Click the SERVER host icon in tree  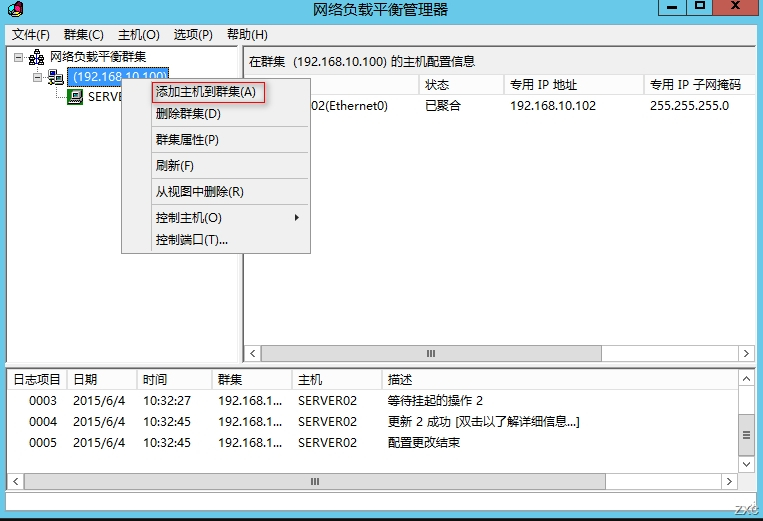click(75, 97)
